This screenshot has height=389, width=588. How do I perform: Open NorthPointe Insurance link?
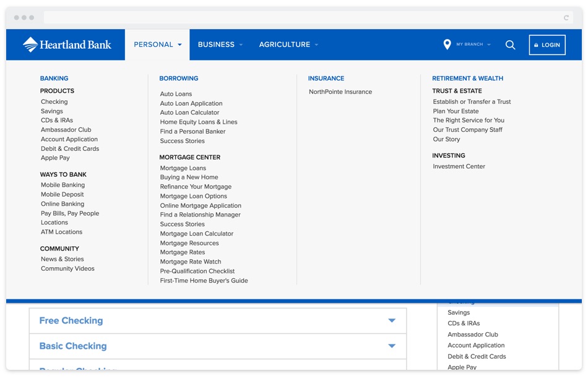[340, 92]
